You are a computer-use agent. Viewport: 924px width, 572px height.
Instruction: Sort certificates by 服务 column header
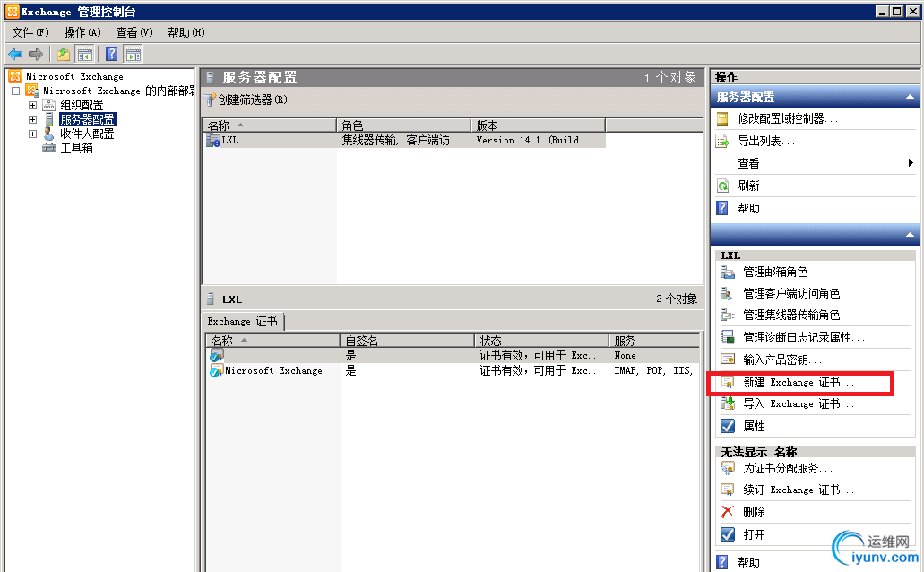coord(654,341)
